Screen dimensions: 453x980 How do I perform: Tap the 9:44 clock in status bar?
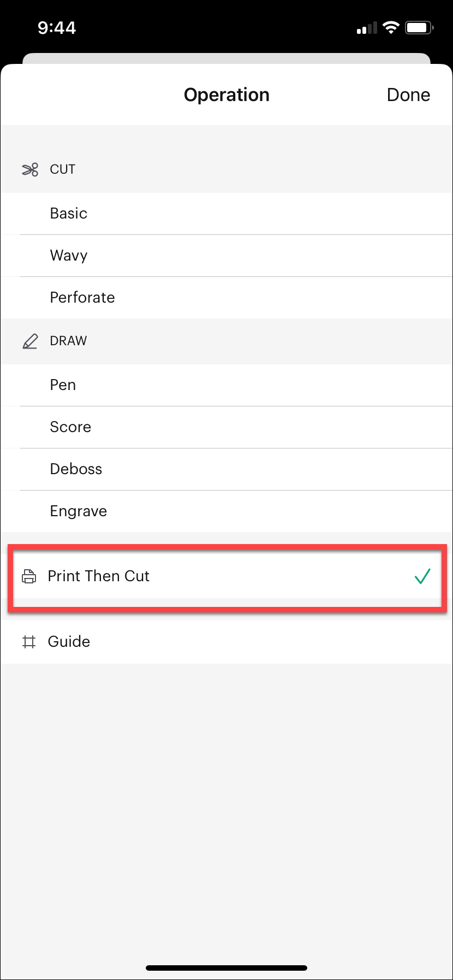(57, 28)
